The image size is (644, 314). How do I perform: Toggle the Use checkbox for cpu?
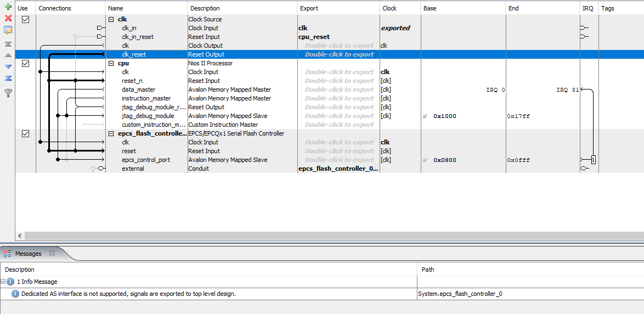coord(25,63)
